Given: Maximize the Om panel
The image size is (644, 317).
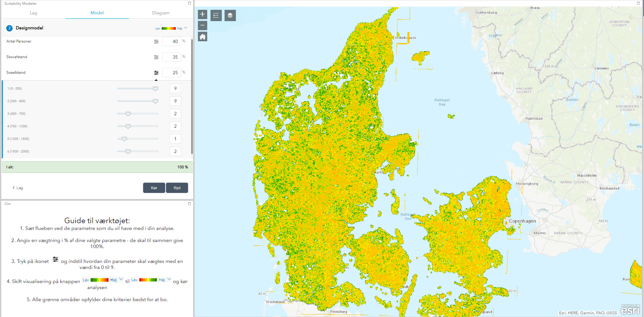Looking at the screenshot, I should (190, 204).
